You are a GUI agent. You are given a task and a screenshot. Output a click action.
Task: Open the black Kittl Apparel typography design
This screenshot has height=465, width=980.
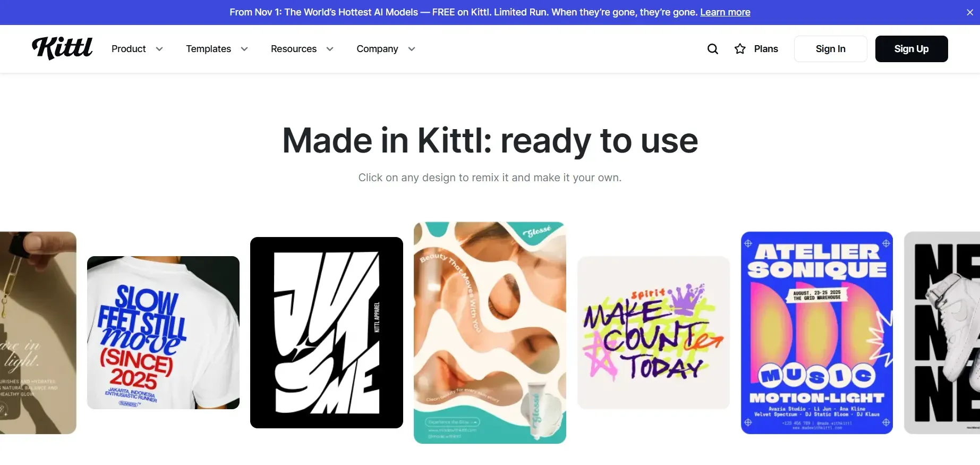pos(327,333)
